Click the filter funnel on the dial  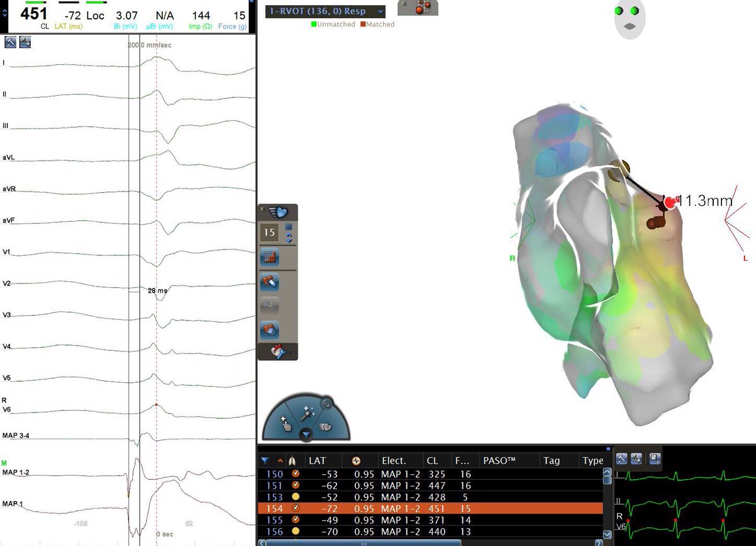pos(306,434)
